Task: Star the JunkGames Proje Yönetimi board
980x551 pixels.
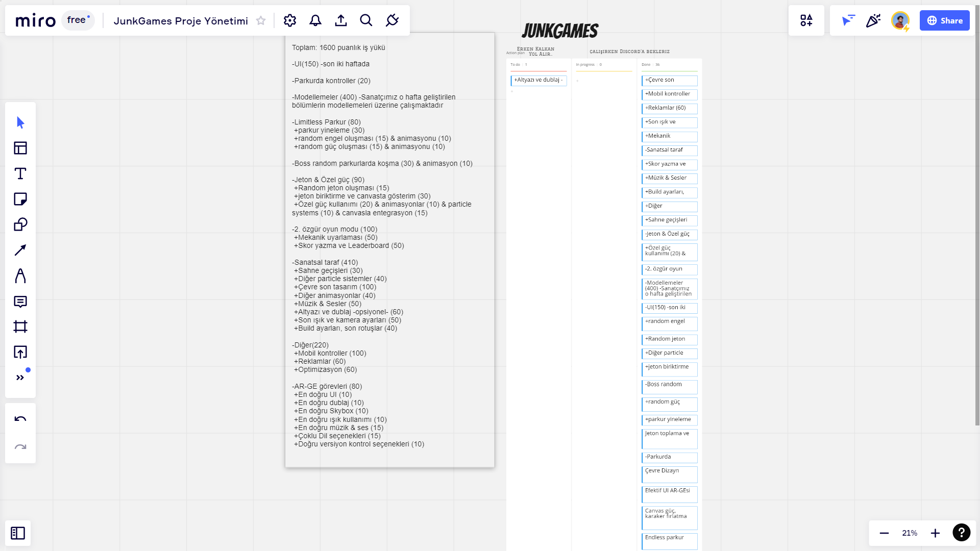Action: coord(261,21)
